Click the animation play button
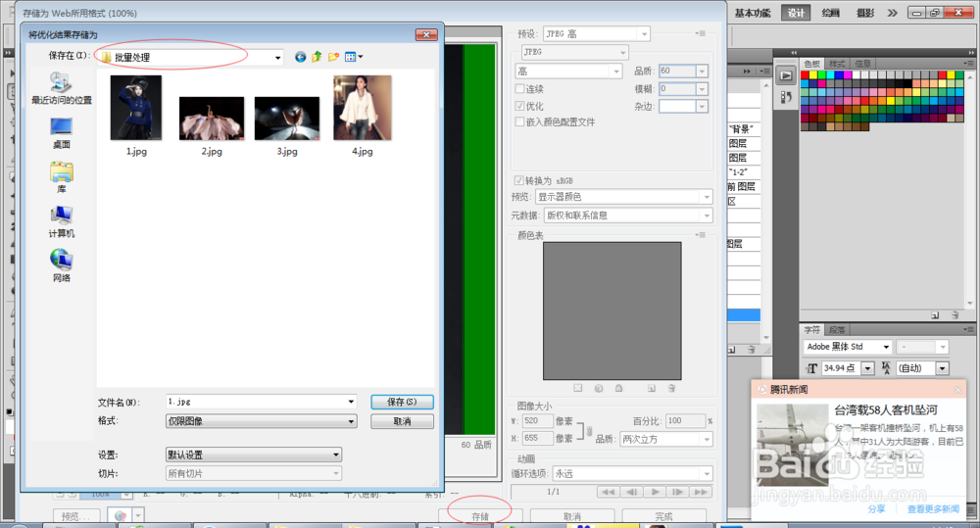980x528 pixels. (655, 493)
